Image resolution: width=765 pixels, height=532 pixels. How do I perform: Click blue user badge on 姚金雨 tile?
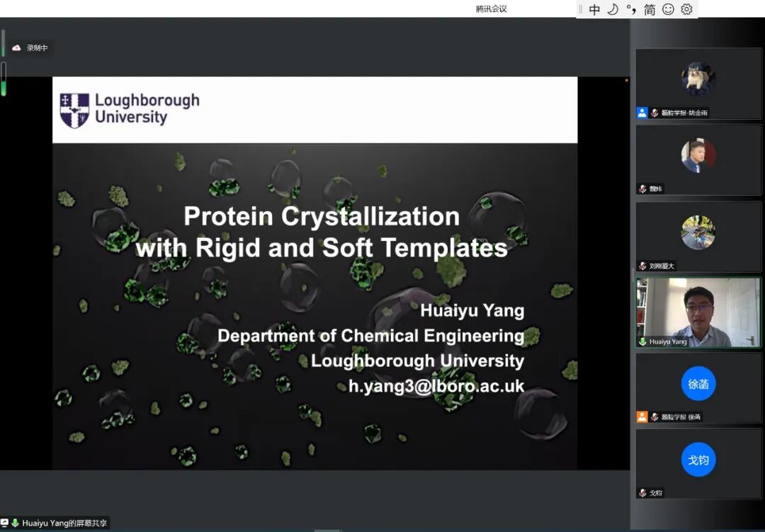(x=642, y=113)
